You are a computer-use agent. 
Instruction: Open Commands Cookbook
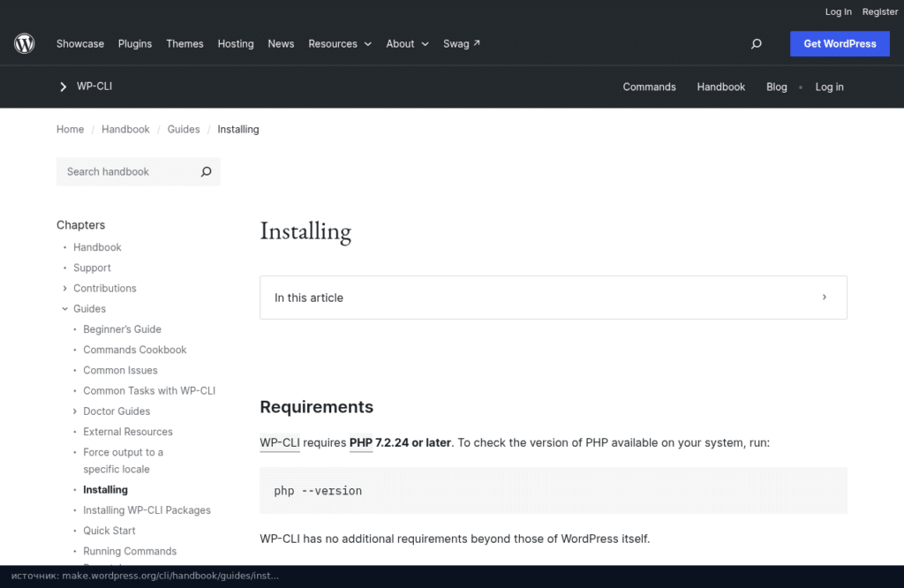(x=135, y=350)
